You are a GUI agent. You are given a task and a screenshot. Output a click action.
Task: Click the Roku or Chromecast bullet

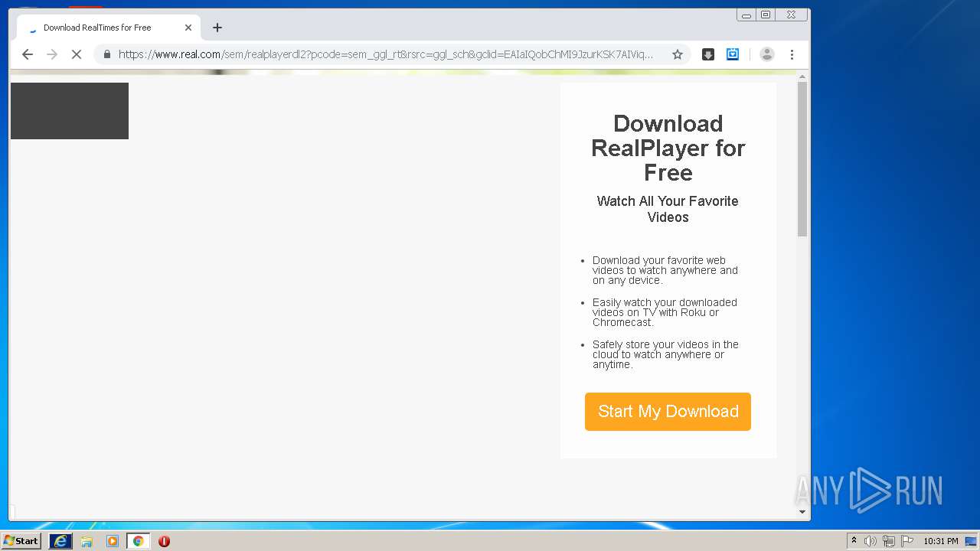tap(665, 312)
